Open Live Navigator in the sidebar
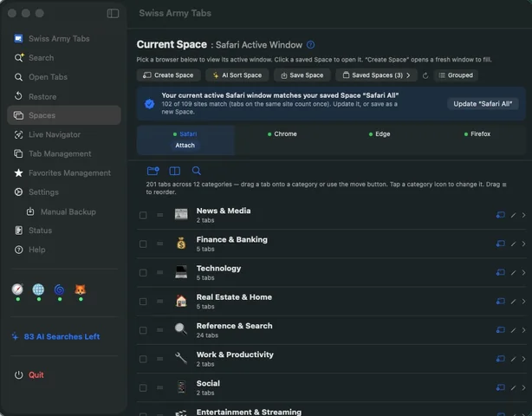Viewport: 532px width, 416px height. [64, 134]
